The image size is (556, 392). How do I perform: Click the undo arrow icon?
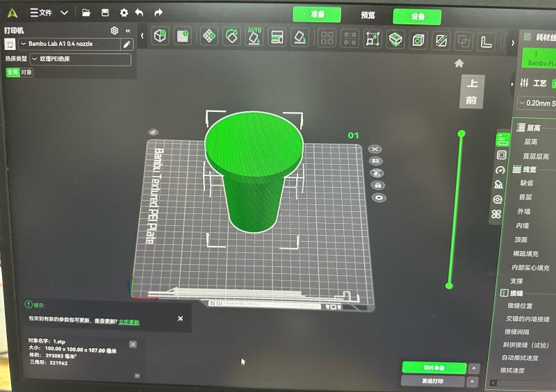click(x=139, y=13)
